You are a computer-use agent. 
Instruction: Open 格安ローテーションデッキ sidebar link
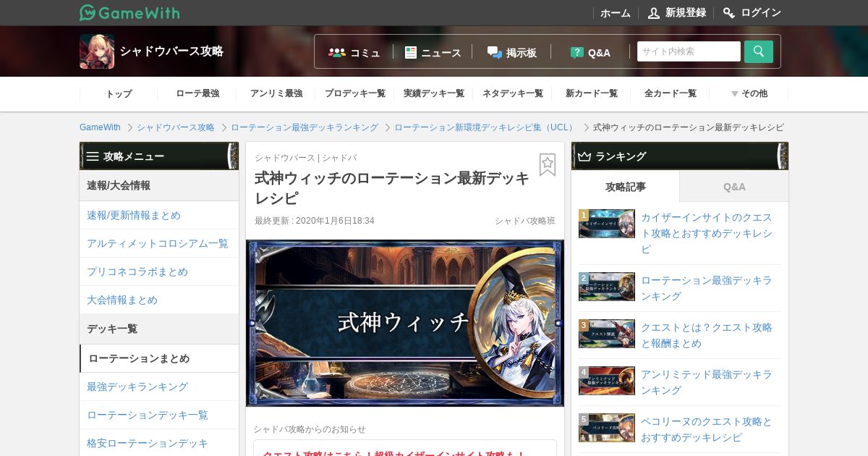(x=148, y=443)
